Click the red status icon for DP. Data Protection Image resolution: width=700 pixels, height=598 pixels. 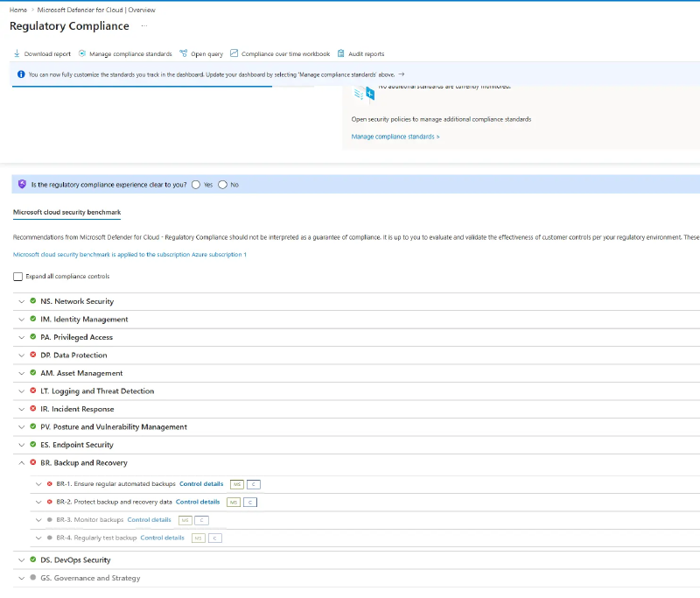33,355
